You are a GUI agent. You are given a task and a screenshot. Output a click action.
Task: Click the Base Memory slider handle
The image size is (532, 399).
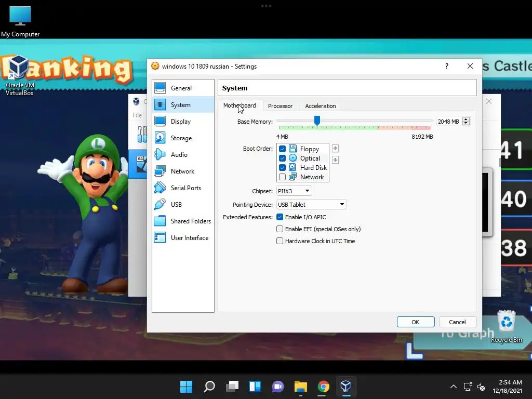click(317, 121)
